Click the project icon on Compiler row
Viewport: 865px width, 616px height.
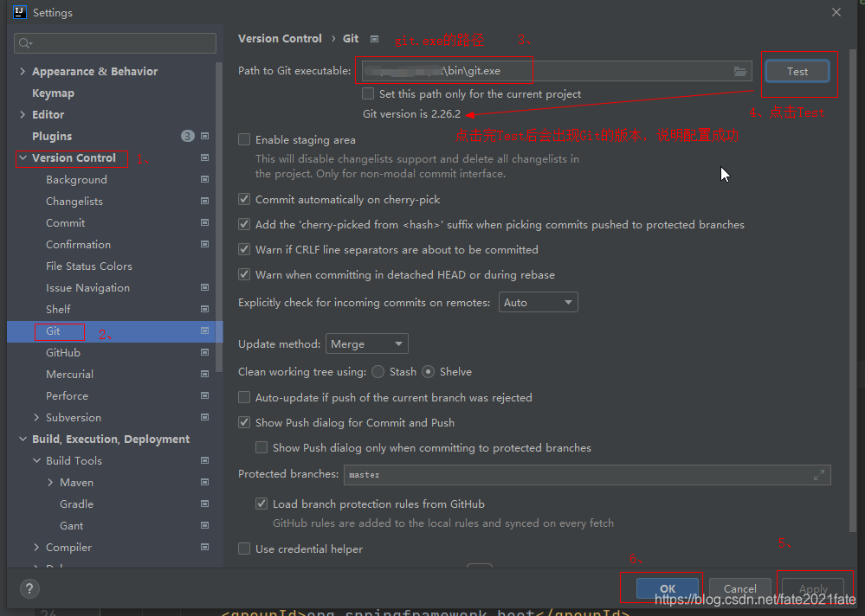204,547
